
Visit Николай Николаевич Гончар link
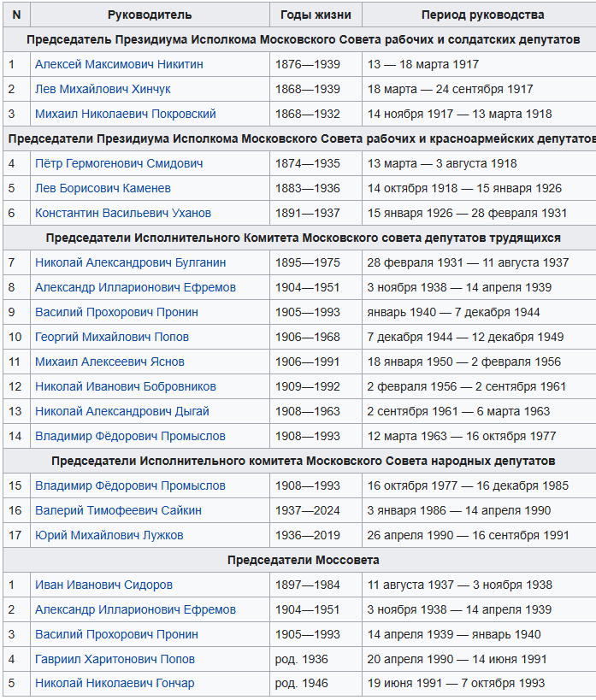[x=115, y=684]
